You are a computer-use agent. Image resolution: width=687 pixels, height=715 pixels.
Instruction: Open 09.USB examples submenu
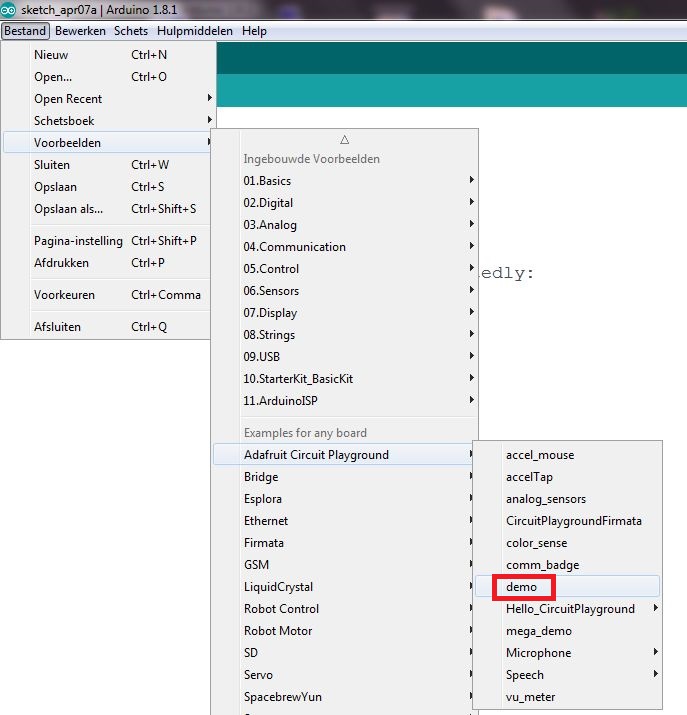click(x=345, y=357)
